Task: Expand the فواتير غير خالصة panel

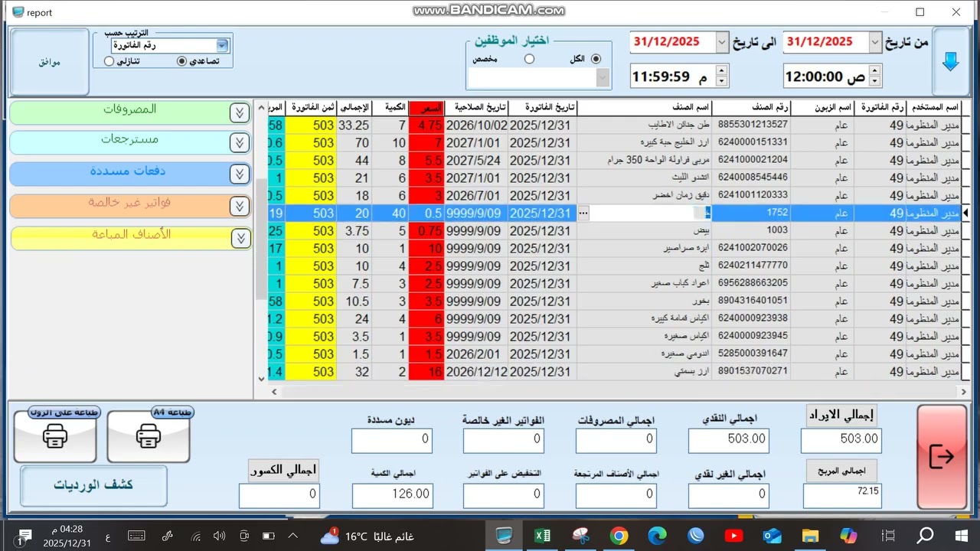Action: pyautogui.click(x=240, y=206)
